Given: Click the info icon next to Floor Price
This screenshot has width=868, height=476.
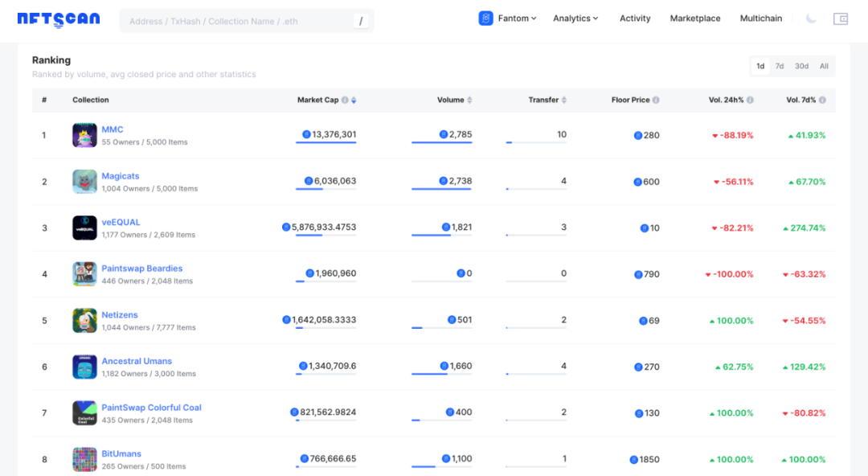Looking at the screenshot, I should click(657, 100).
